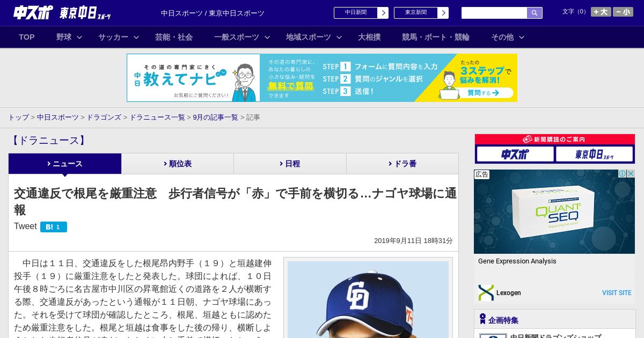Viewport: 644px width, 338px height.
Task: Click 中スポ subscription banner button
Action: (515, 155)
